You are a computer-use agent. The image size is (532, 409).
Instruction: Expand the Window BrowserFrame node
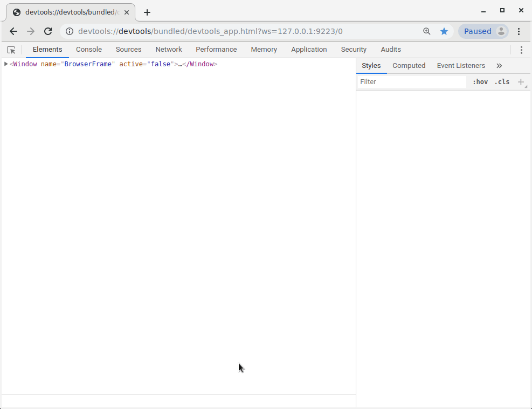[x=6, y=64]
